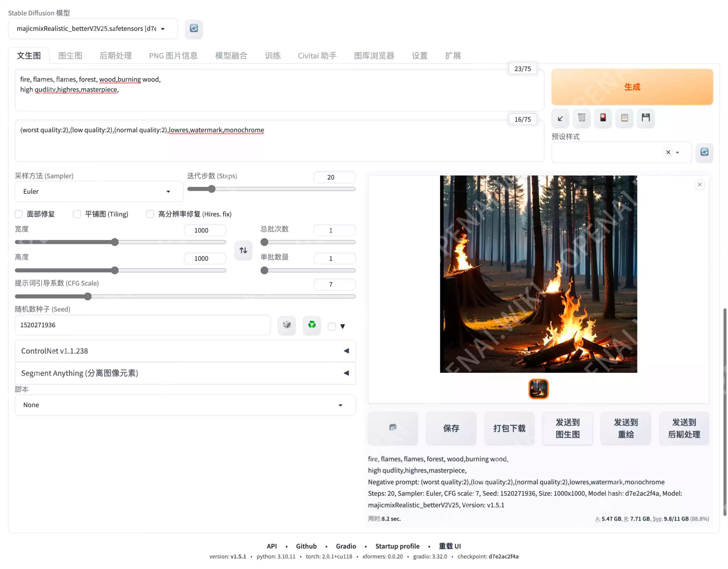728x569 pixels.
Task: Go to the 模型融合 tab
Action: click(x=231, y=56)
